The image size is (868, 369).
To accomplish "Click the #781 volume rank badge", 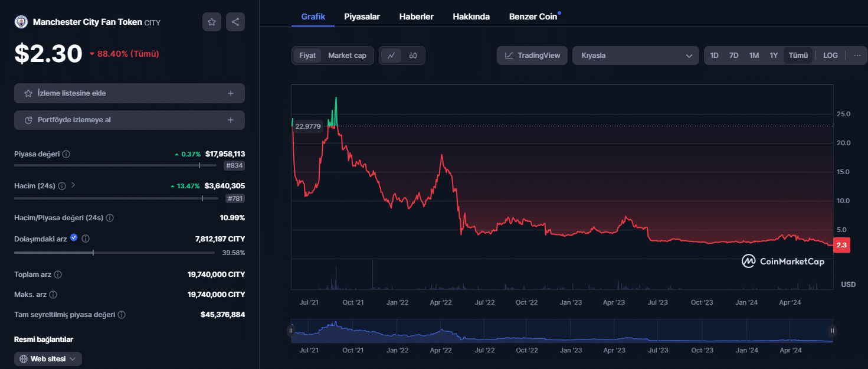I will click(x=234, y=198).
